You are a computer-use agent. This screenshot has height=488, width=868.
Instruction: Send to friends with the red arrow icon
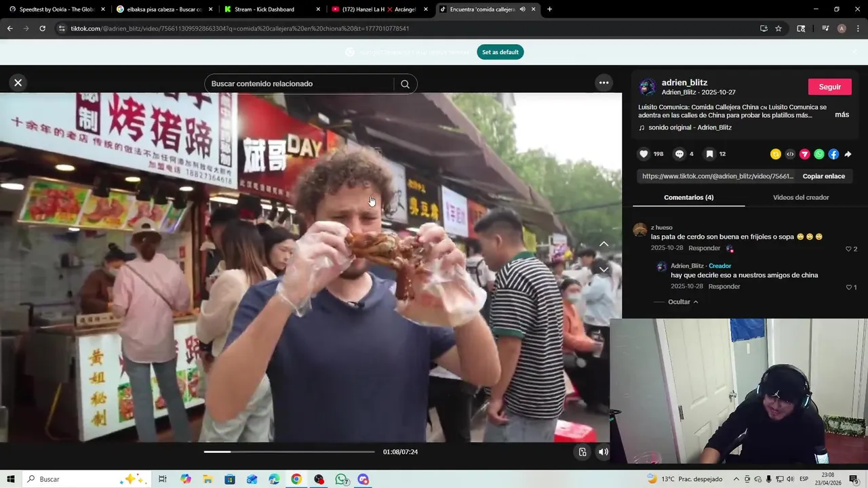coord(805,154)
